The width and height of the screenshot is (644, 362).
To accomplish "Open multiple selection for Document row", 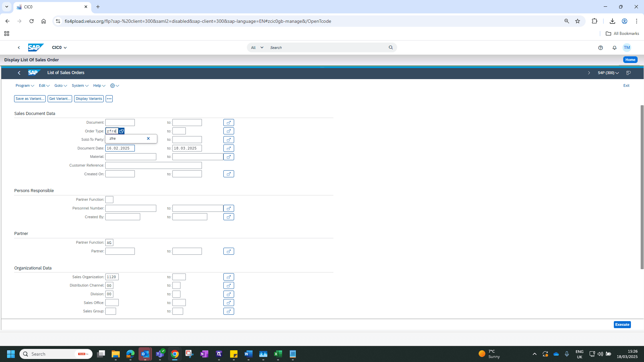I will (228, 123).
